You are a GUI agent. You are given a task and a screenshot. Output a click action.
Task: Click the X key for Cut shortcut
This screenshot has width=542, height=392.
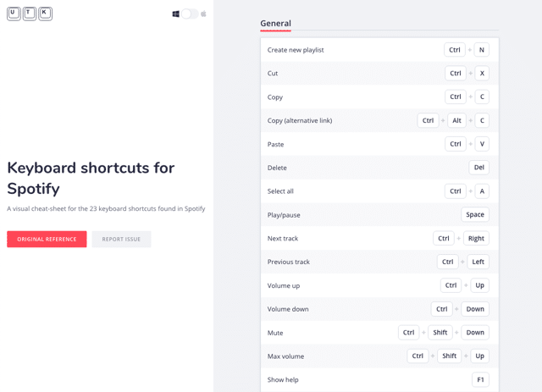(482, 74)
